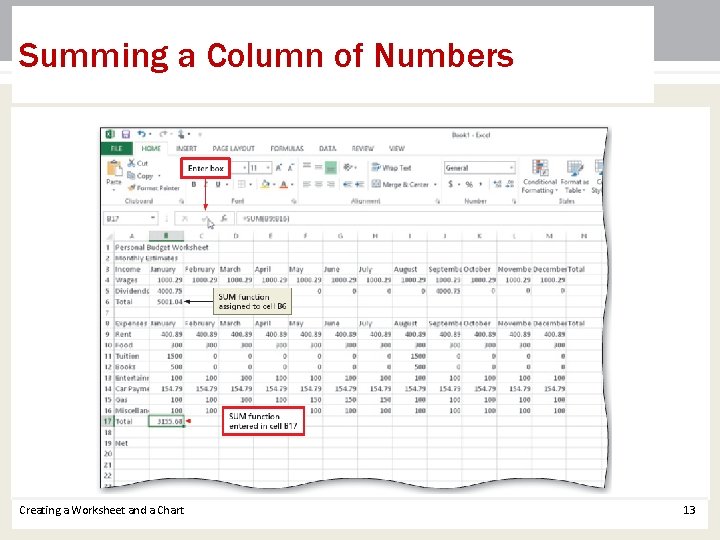Screen dimensions: 720x540
Task: Select cell B17 showing 3155.68
Action: (166, 421)
